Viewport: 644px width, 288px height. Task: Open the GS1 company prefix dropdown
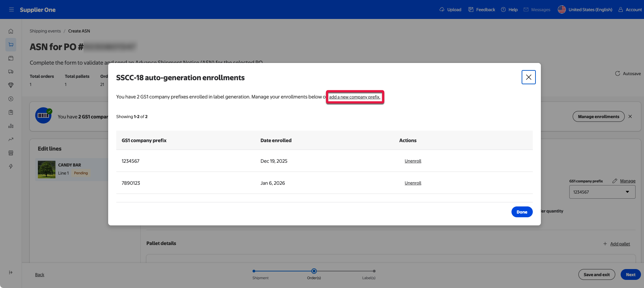[602, 192]
